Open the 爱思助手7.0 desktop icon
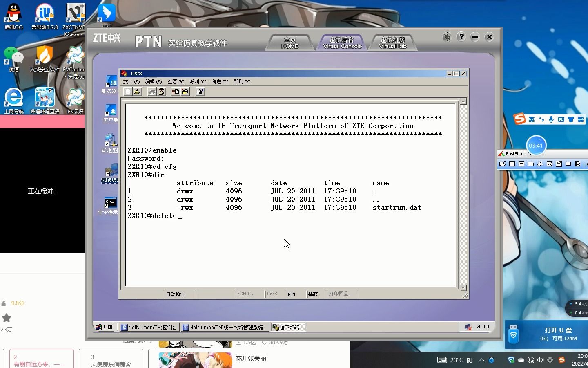The height and width of the screenshot is (368, 588). (x=45, y=16)
